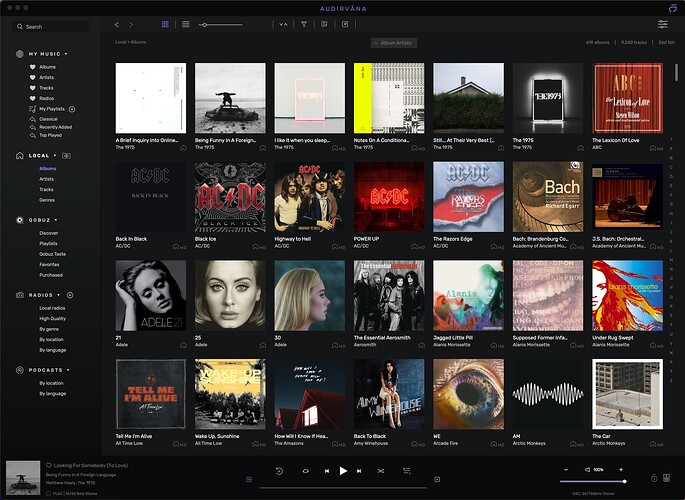The width and height of the screenshot is (685, 500).
Task: Click the last toolbar icon right of edit
Action: click(345, 24)
